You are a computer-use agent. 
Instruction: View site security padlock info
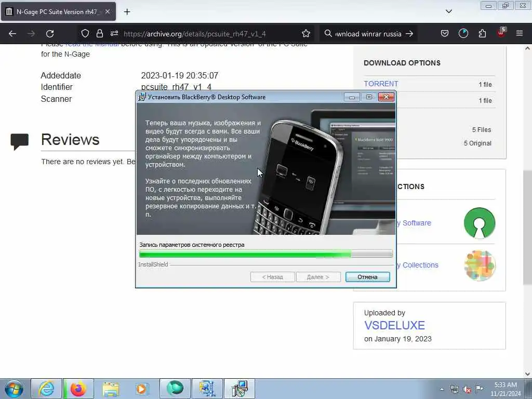(x=99, y=33)
